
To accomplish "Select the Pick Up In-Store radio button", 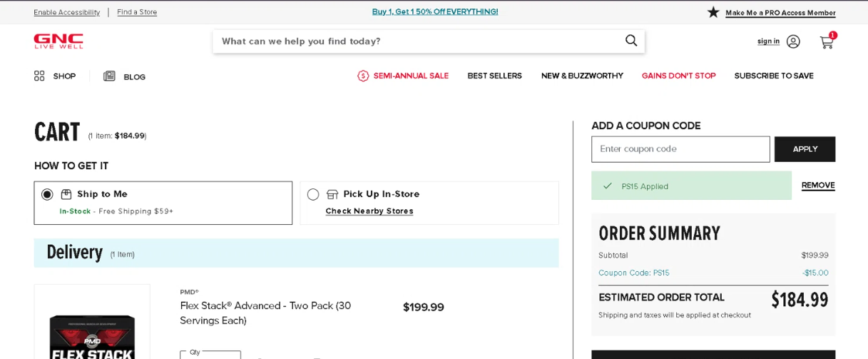I will [x=313, y=194].
